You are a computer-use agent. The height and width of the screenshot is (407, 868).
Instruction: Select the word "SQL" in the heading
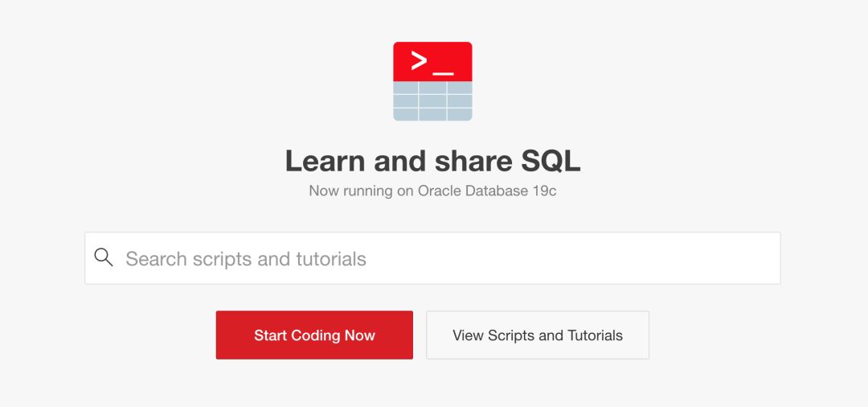click(551, 161)
